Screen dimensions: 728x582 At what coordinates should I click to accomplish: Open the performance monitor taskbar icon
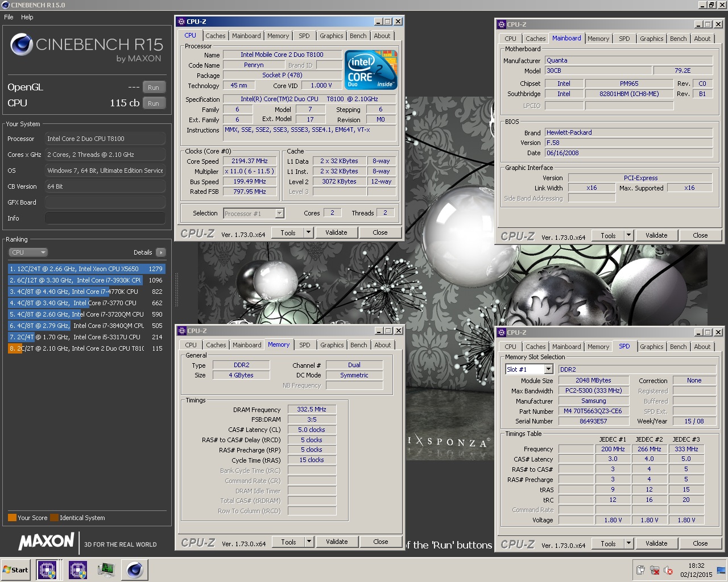[x=106, y=570]
